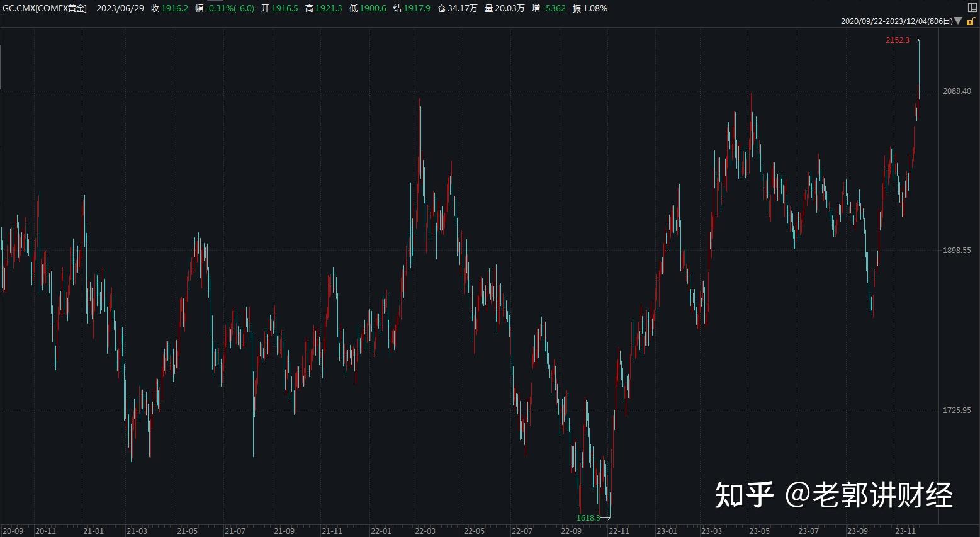Click the 23-01 time axis label
The height and width of the screenshot is (537, 980).
[x=667, y=531]
